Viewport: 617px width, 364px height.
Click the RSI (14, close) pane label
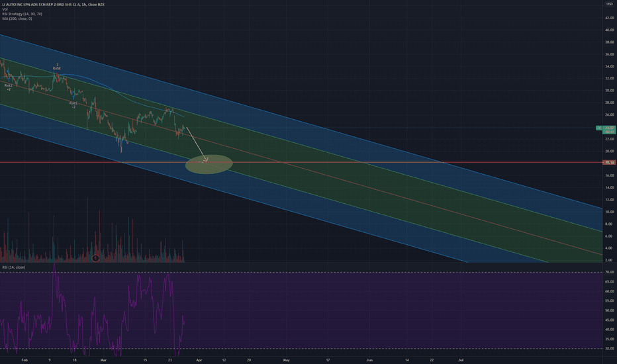(14, 267)
